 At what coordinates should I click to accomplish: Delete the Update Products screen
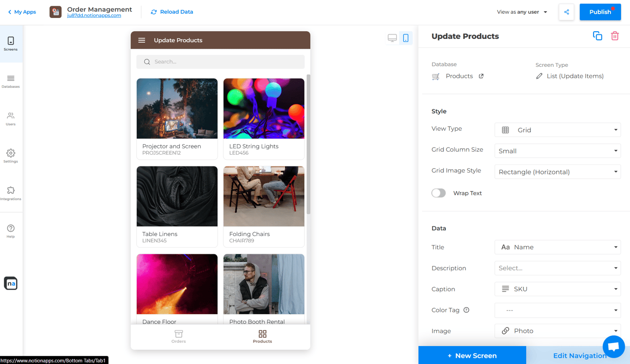click(x=615, y=36)
